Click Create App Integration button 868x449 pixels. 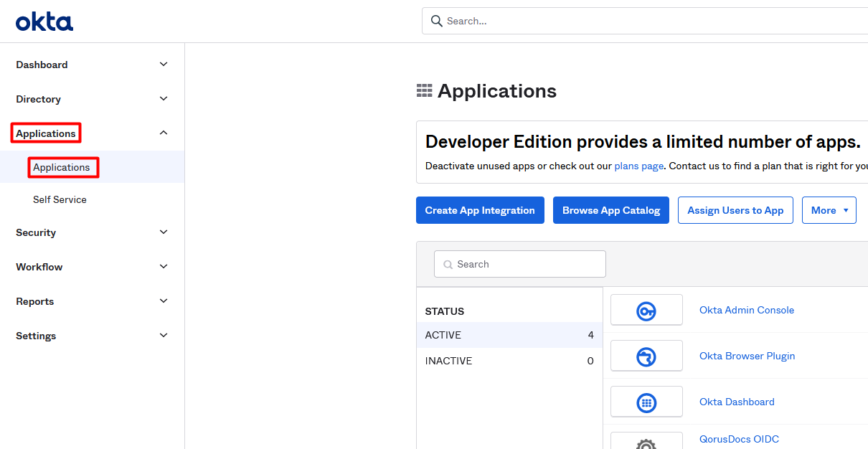click(x=480, y=210)
